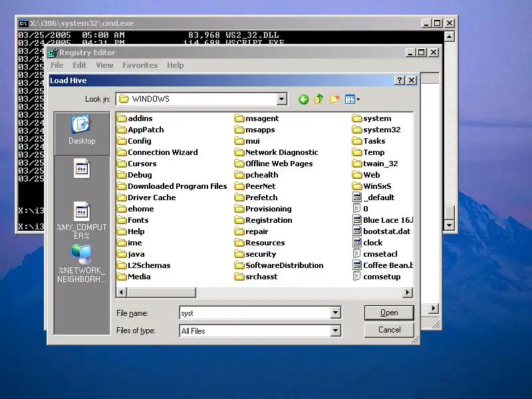
Task: Create new folder icon in Load Hive
Action: [334, 99]
